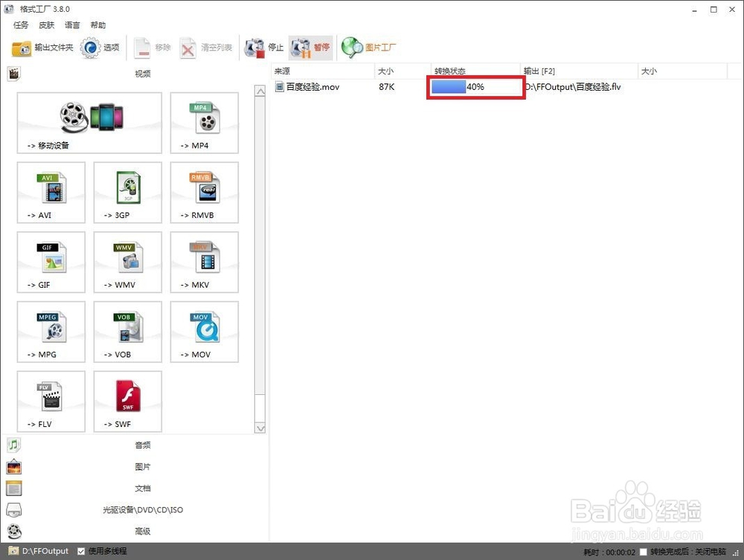Select the WMV conversion tile

128,263
